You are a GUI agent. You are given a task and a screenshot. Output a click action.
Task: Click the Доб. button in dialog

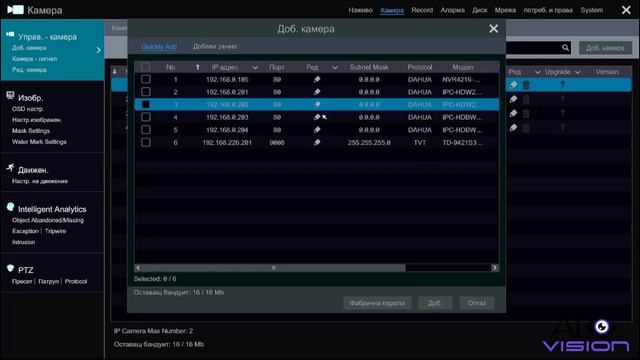point(435,303)
